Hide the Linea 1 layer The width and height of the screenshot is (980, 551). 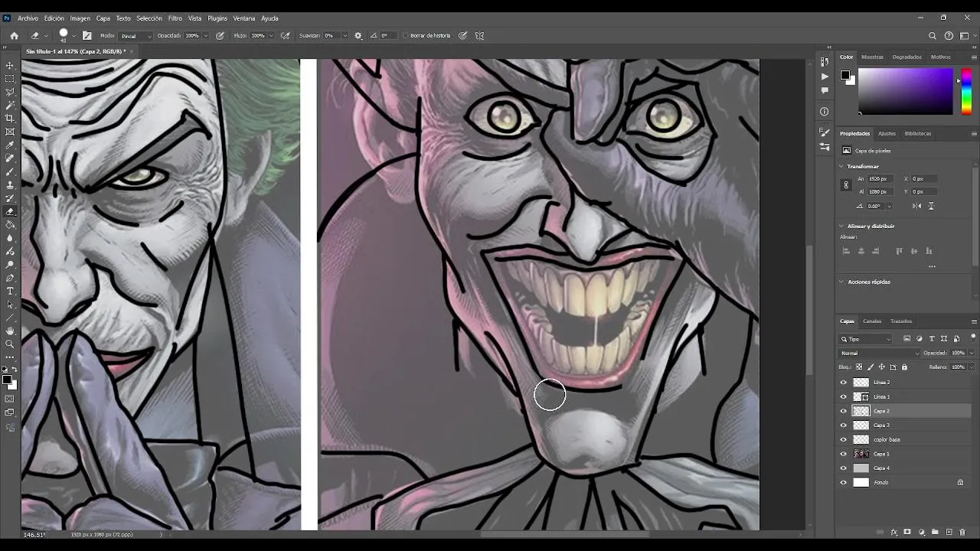click(844, 396)
